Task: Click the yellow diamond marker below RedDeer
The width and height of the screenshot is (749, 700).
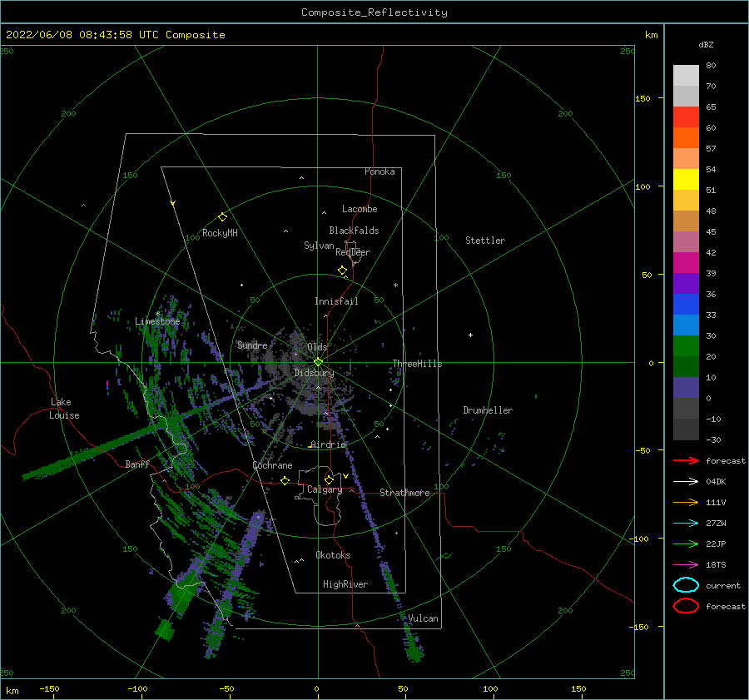Action: click(x=343, y=271)
